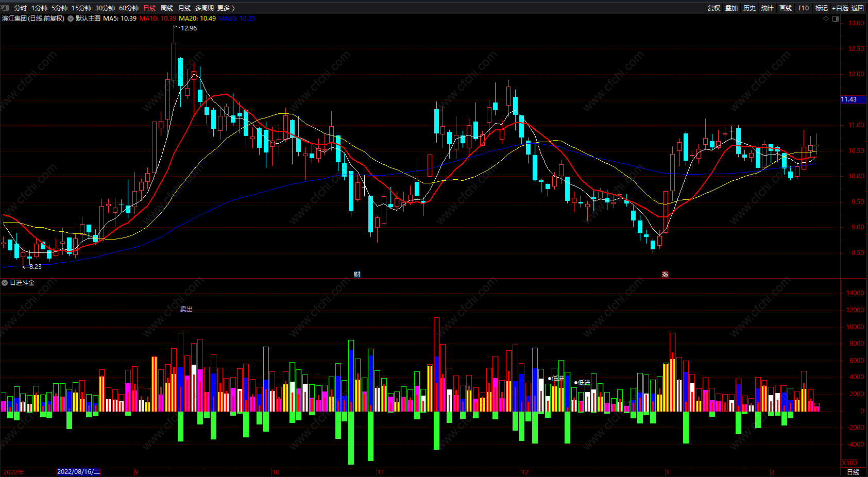Click the X100 scale label

click(849, 463)
